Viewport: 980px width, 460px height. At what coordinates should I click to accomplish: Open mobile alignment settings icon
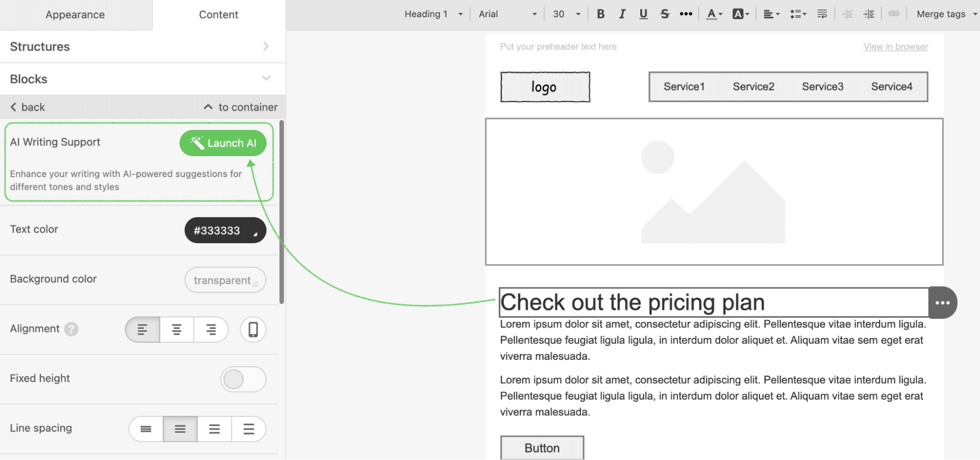(x=253, y=330)
